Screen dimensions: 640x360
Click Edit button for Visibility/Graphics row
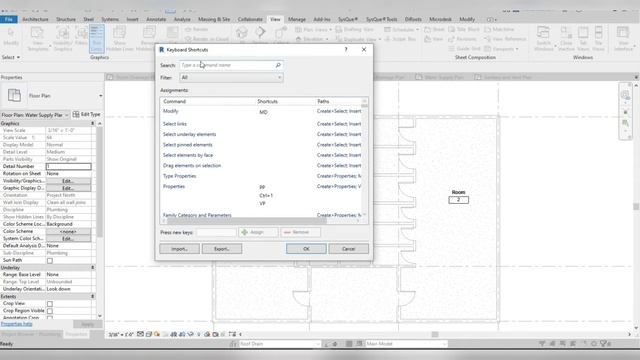click(x=68, y=181)
